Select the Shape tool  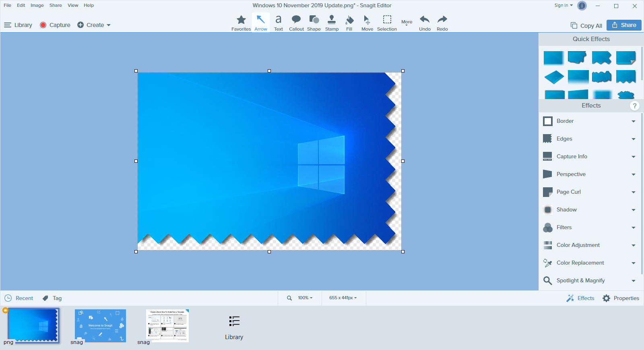click(x=314, y=23)
